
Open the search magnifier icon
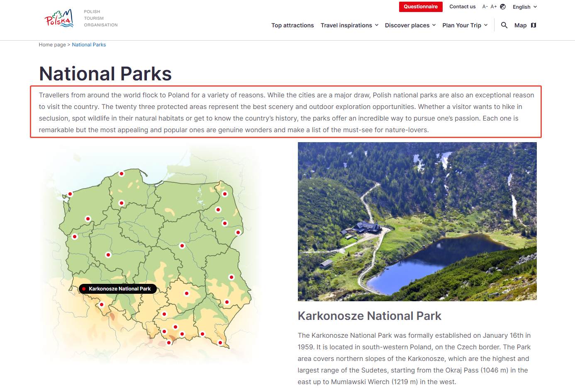504,25
